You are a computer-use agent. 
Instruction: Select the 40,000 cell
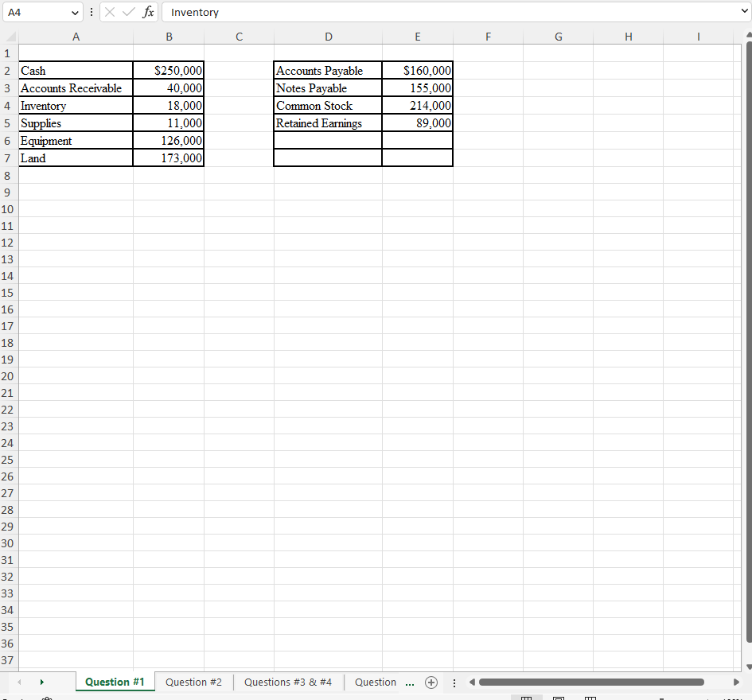click(169, 88)
